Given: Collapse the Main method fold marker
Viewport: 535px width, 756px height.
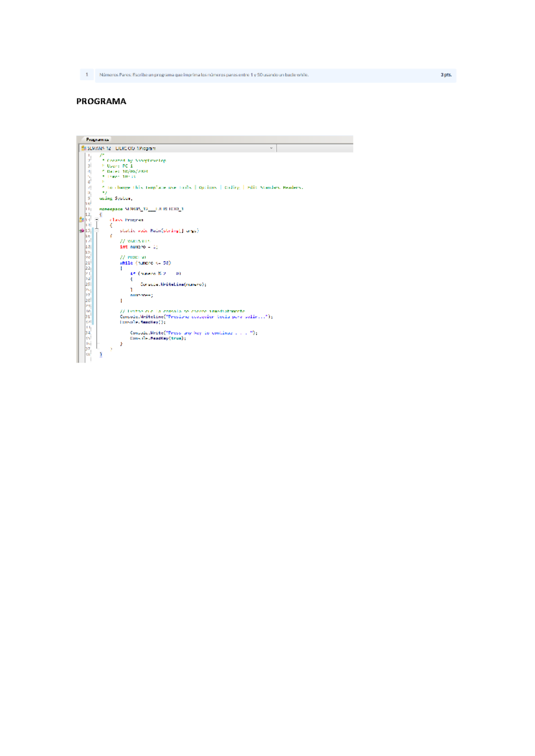Looking at the screenshot, I should click(x=97, y=230).
